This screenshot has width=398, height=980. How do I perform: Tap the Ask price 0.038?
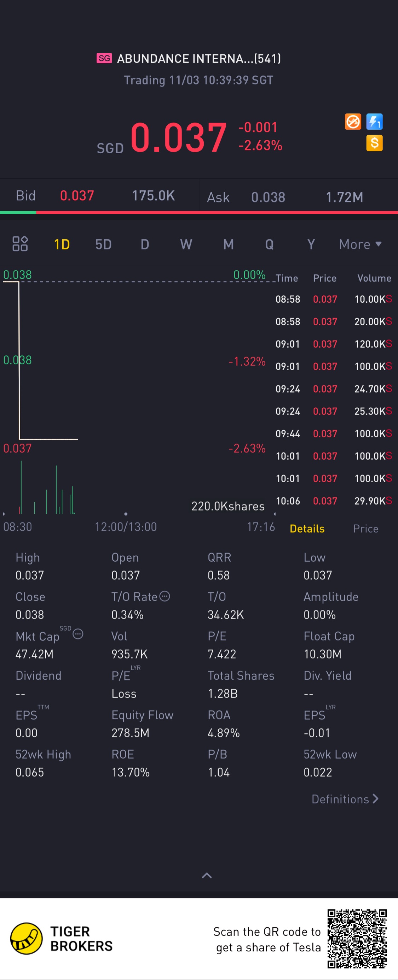click(268, 197)
